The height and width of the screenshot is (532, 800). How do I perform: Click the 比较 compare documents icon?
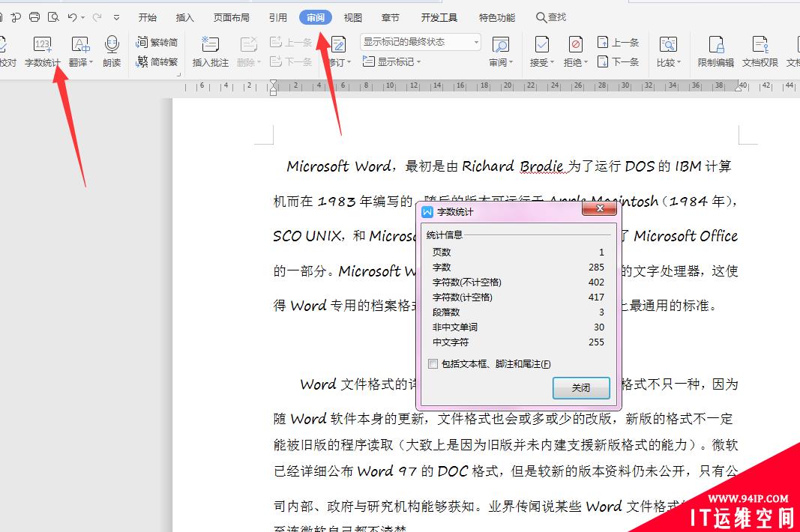coord(668,45)
